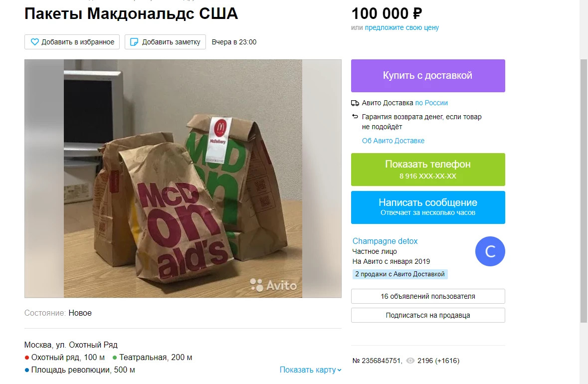Click the red metro dot for Охотный ряд

[x=26, y=358]
